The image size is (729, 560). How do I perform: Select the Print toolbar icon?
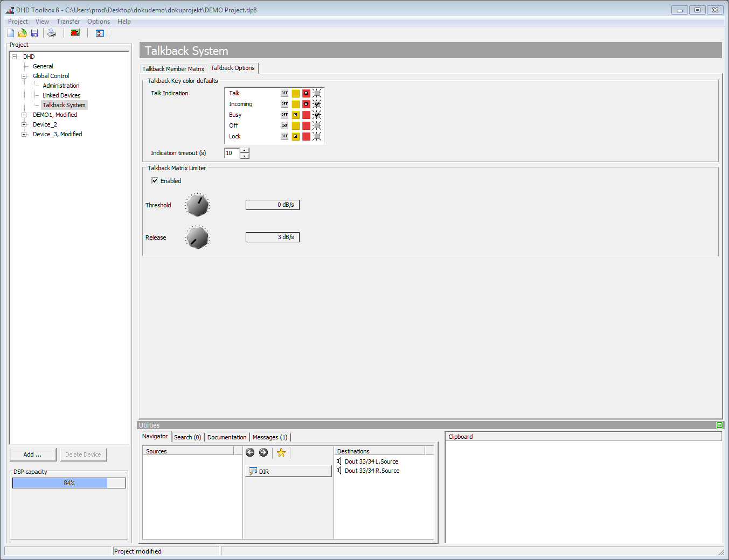coord(52,33)
